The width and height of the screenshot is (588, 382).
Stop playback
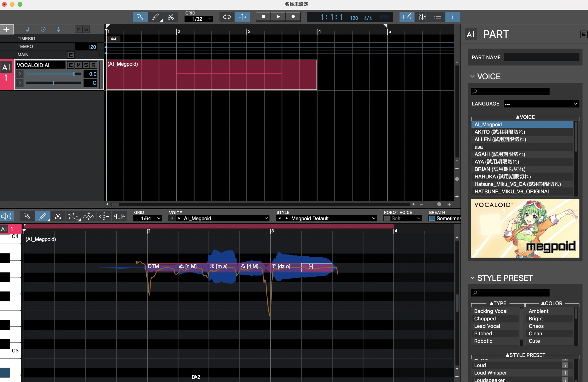(263, 17)
